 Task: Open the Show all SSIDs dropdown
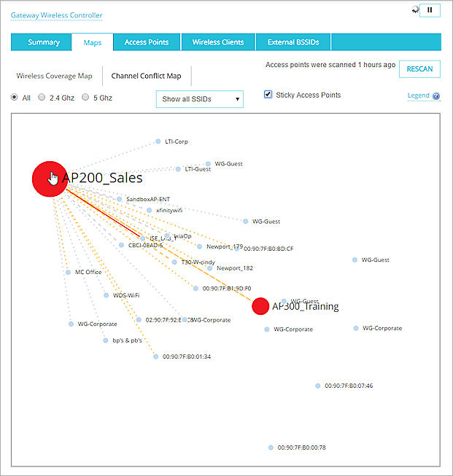pos(199,99)
